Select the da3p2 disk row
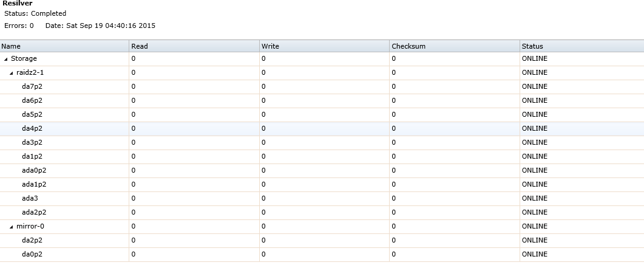 pyautogui.click(x=32, y=142)
